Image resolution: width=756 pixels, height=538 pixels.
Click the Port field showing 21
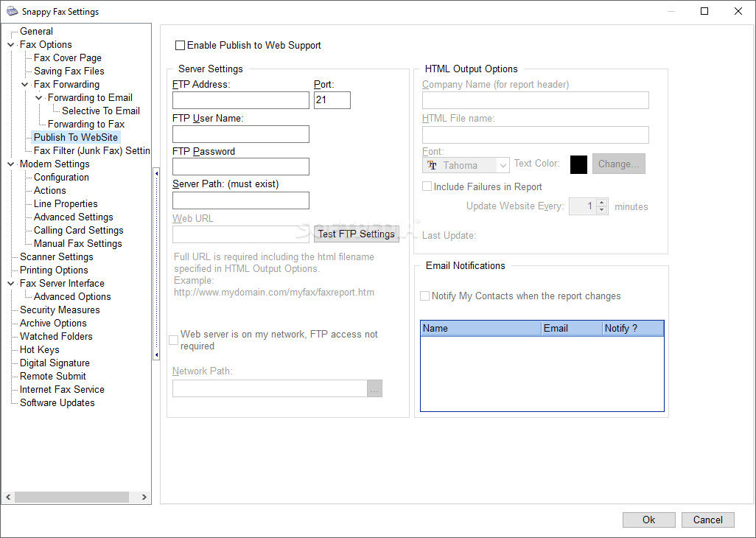pos(332,100)
